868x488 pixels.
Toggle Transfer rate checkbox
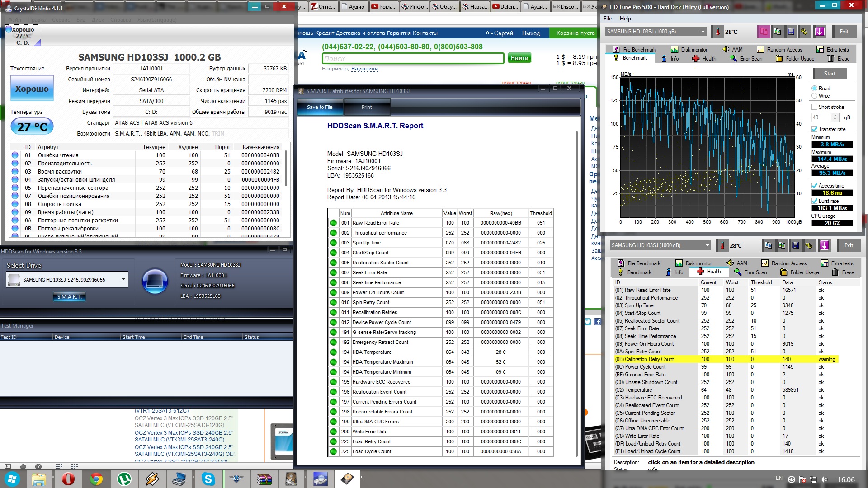pyautogui.click(x=814, y=129)
